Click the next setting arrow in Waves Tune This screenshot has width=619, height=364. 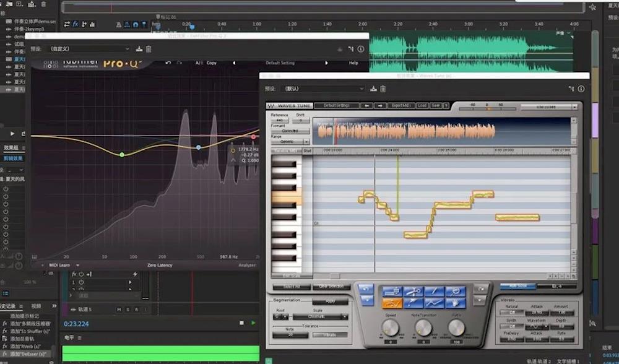click(380, 106)
